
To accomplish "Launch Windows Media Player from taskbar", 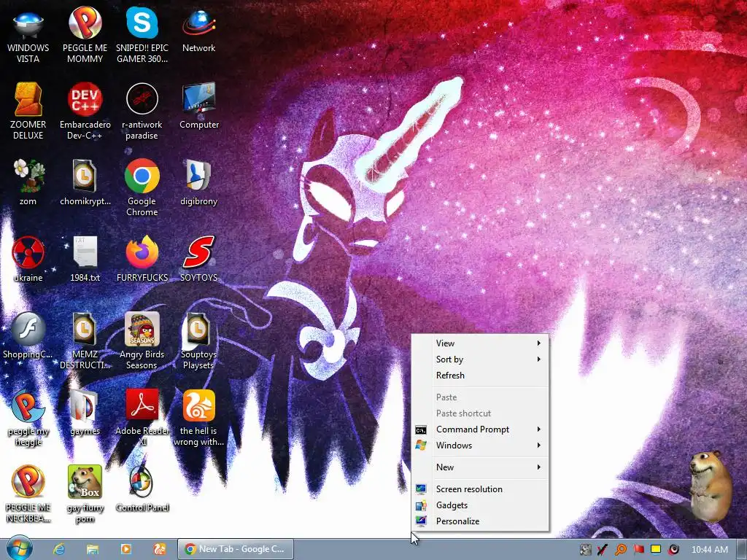I will click(x=125, y=549).
